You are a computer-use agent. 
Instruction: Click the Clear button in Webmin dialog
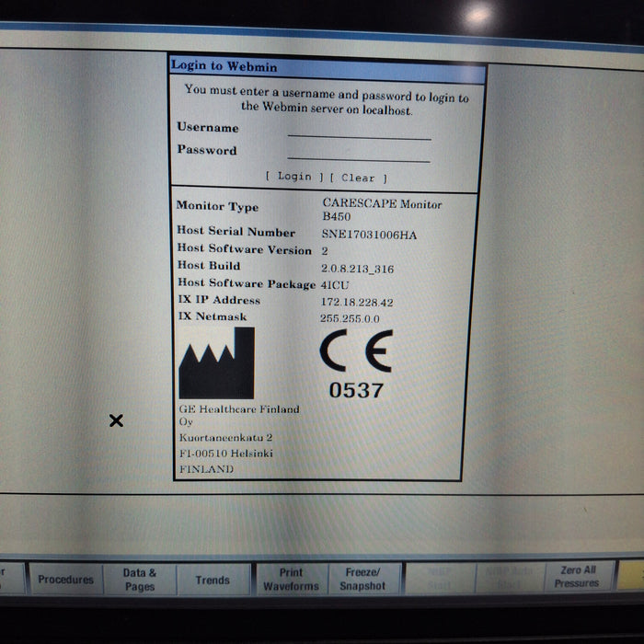[x=358, y=178]
